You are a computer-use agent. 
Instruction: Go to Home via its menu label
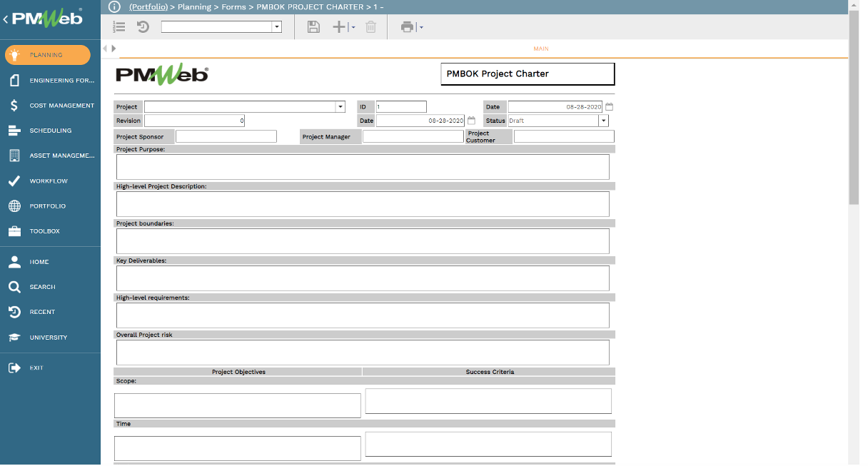(x=39, y=262)
